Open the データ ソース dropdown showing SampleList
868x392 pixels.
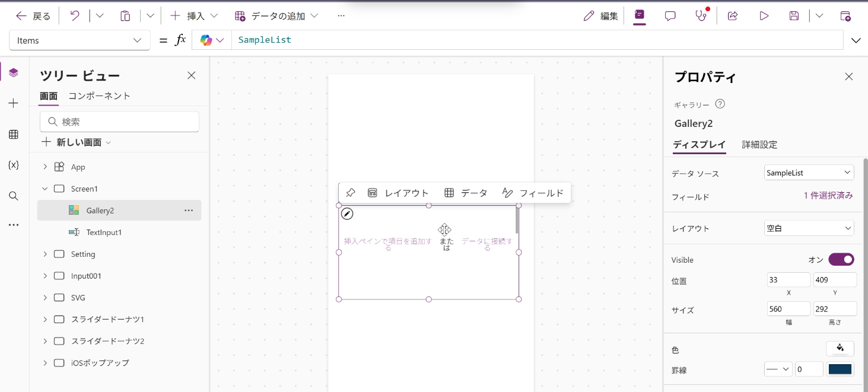(x=809, y=173)
